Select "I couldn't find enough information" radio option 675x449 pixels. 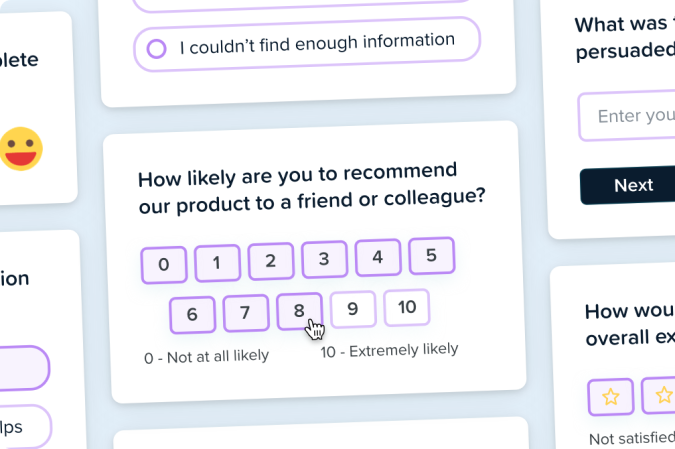(157, 48)
